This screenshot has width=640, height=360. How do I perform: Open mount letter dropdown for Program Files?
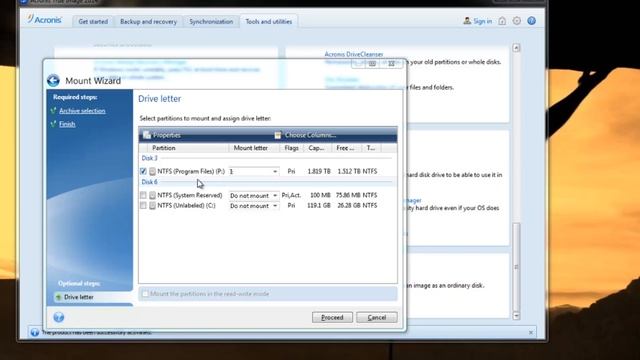click(275, 171)
